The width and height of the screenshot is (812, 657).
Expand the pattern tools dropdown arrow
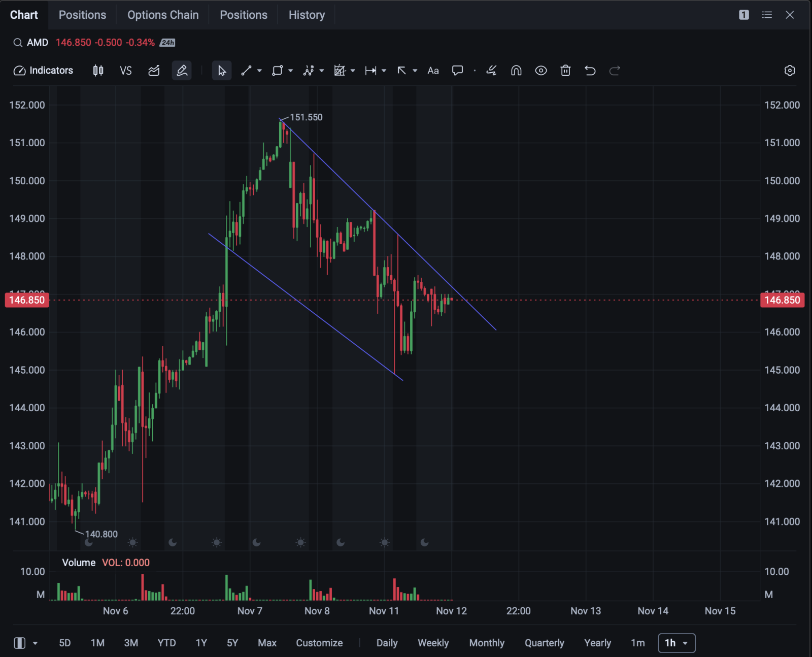pos(321,71)
